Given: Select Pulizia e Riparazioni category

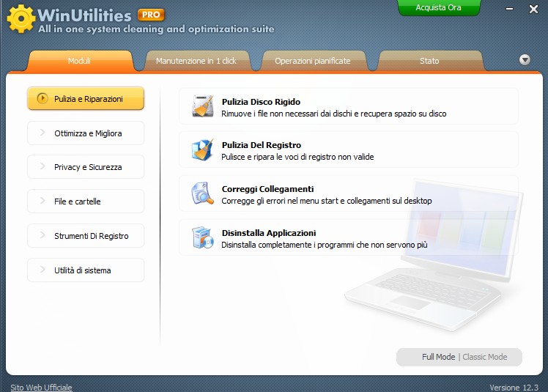Looking at the screenshot, I should click(x=86, y=99).
